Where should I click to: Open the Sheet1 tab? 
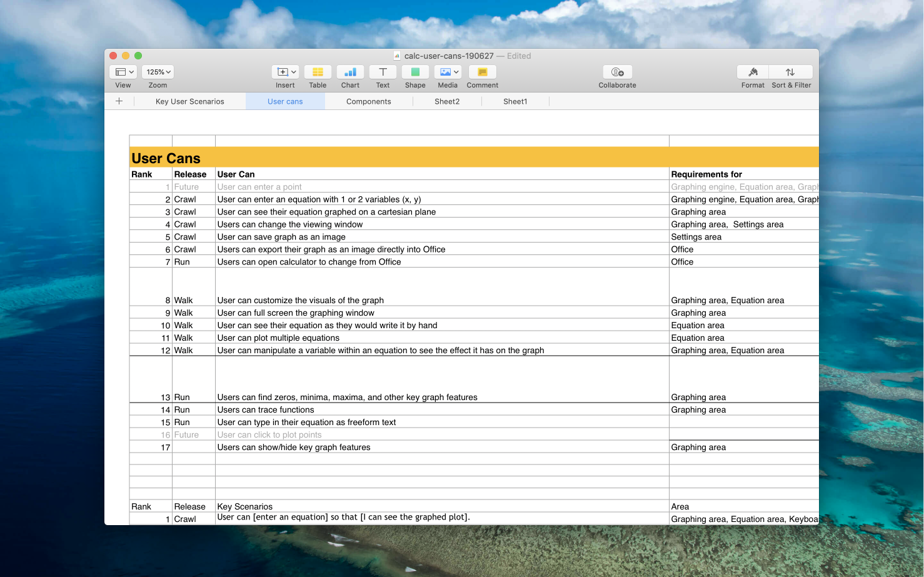click(515, 101)
